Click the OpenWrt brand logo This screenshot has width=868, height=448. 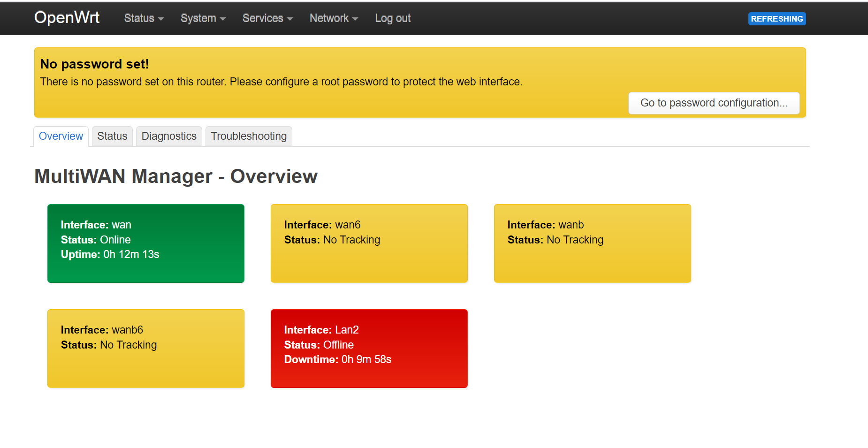[x=67, y=18]
